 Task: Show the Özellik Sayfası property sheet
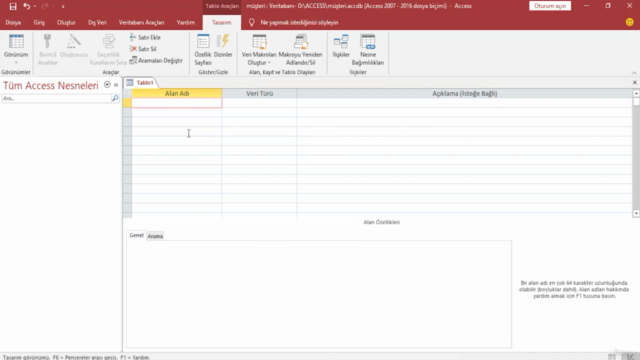pos(203,50)
